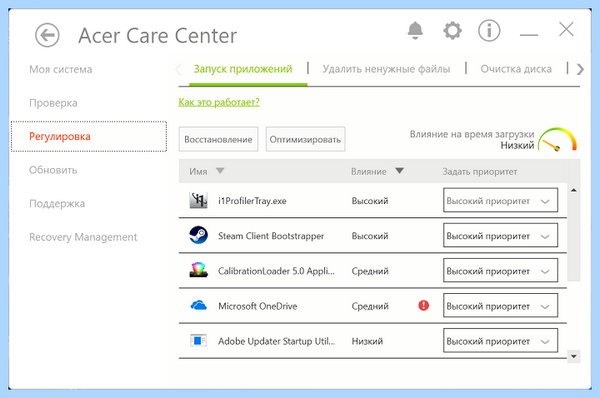The image size is (600, 398).
Task: Click the Восстановление button
Action: pos(218,139)
